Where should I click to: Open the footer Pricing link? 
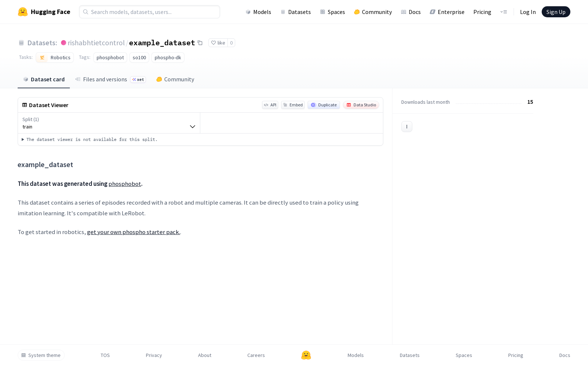coord(516,355)
